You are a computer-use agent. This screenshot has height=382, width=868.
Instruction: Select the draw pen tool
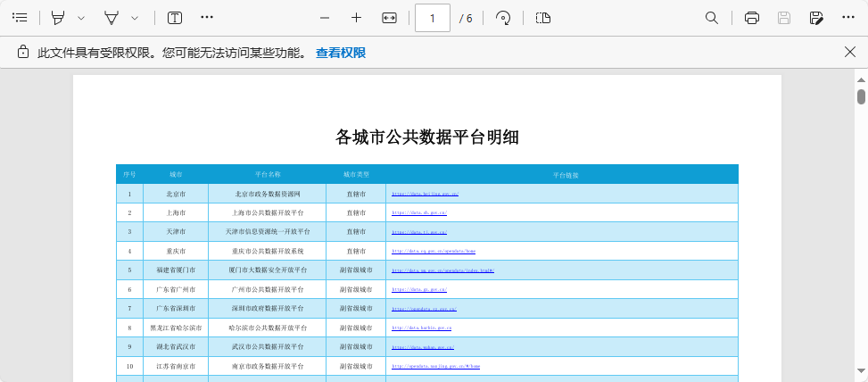click(112, 18)
